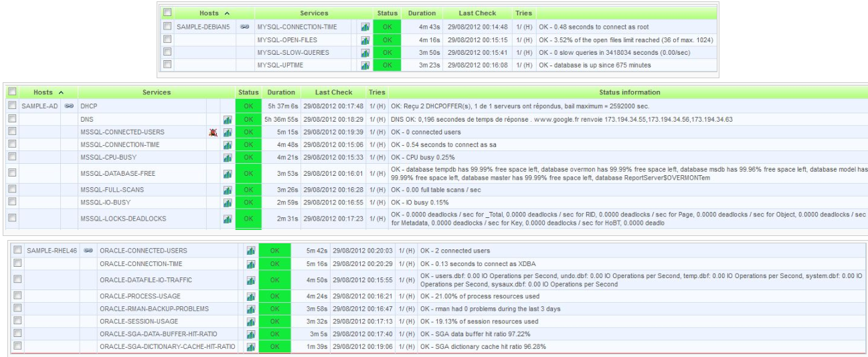The height and width of the screenshot is (357, 868).
Task: Check the select-all box in SAMPLE-AD table header
Action: [11, 92]
